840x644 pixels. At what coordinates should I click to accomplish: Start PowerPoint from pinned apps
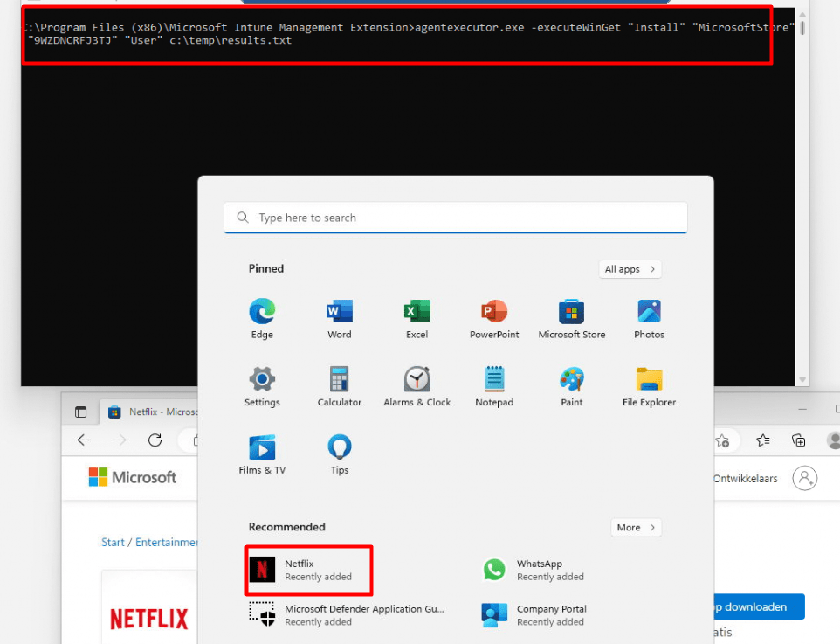[494, 319]
